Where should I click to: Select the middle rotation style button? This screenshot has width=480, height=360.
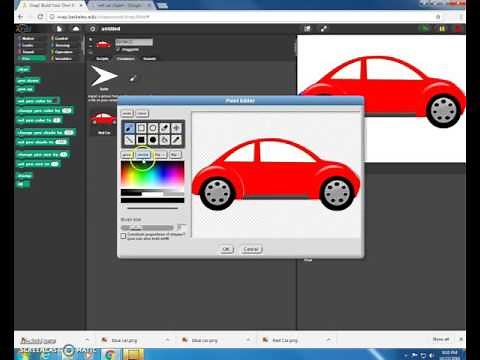click(90, 46)
